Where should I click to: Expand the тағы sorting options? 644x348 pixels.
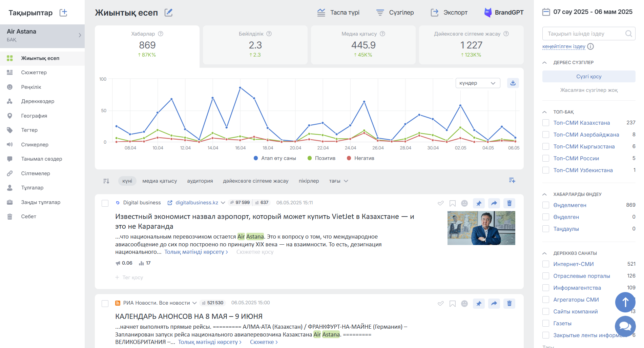pos(338,181)
